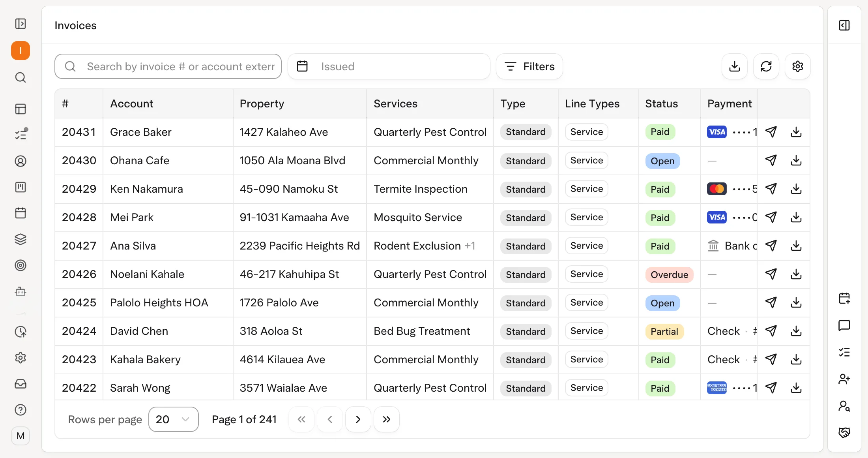This screenshot has width=868, height=458.
Task: Open the M user avatar
Action: 21,436
